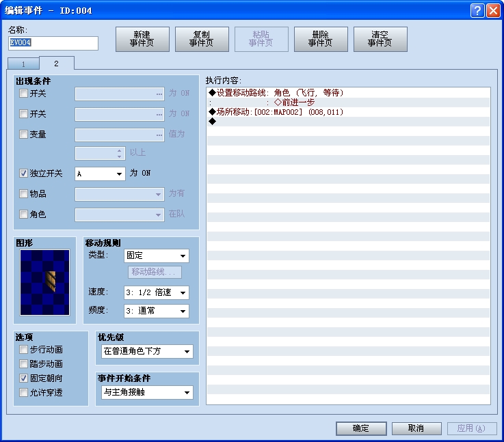Click the help question mark icon
This screenshot has height=442, width=504.
pos(477,10)
